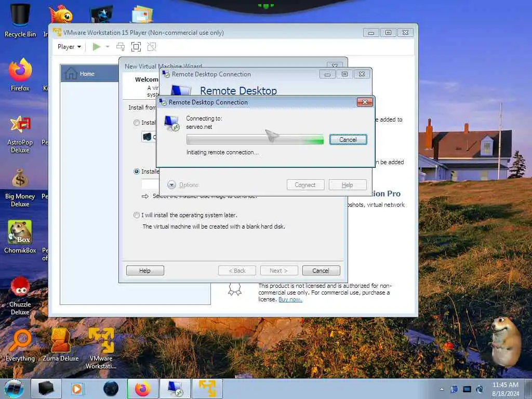Open the Everything search desktop icon
Screen dimensions: 532x399
(x=20, y=345)
